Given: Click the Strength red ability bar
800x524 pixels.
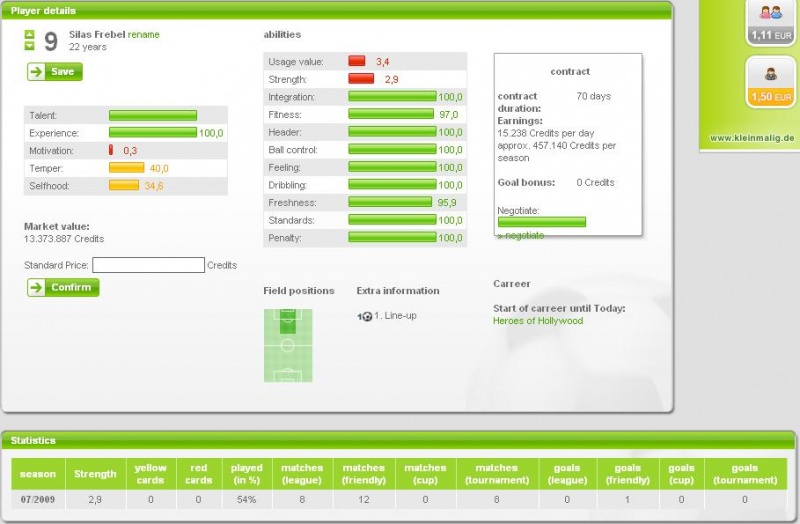Looking at the screenshot, I should click(361, 79).
